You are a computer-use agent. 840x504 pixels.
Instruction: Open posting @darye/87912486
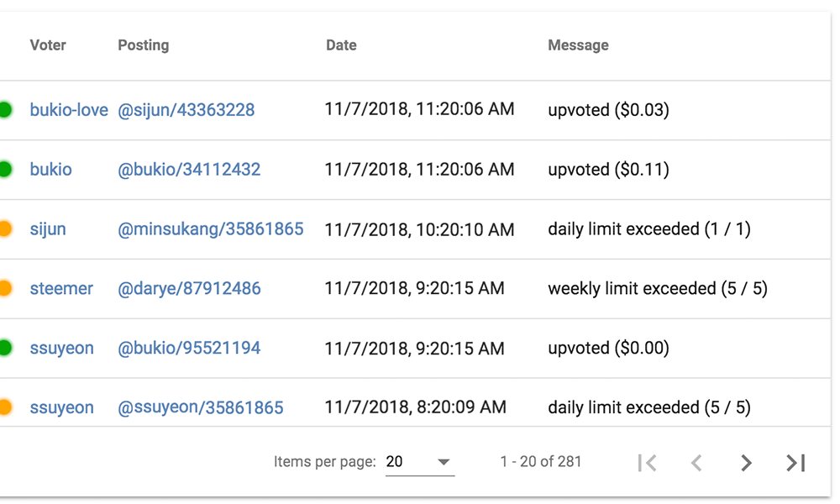click(x=189, y=289)
